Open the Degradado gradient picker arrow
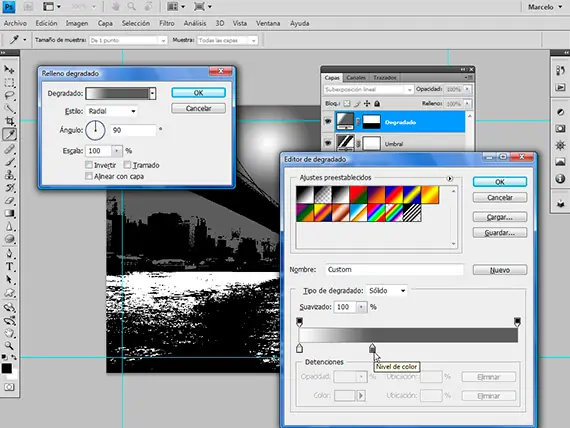The height and width of the screenshot is (428, 570). (x=152, y=93)
